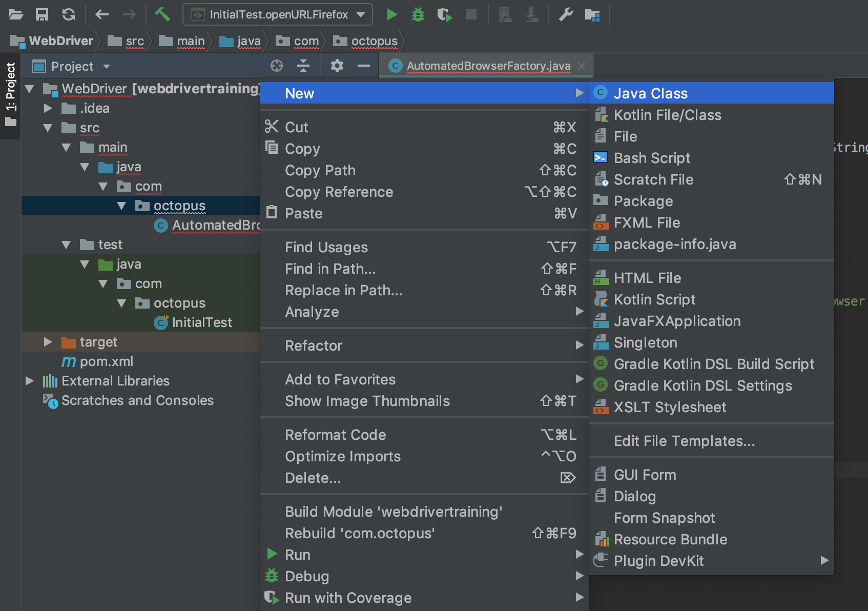Open settings via the wrench icon
This screenshot has height=611, width=868.
[566, 14]
